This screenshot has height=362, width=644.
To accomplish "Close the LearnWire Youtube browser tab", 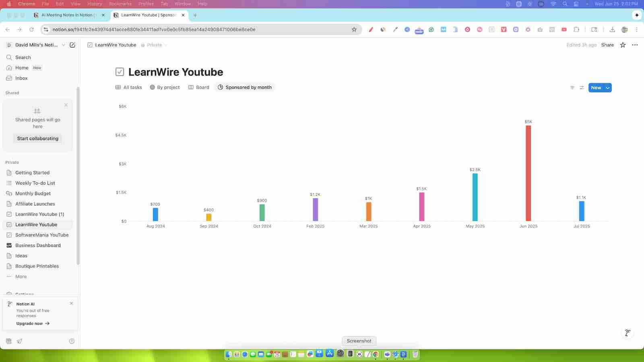I will [183, 15].
